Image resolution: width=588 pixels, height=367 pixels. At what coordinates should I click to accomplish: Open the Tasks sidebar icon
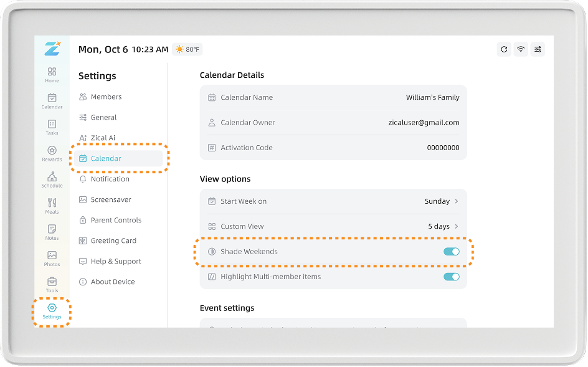click(x=52, y=128)
